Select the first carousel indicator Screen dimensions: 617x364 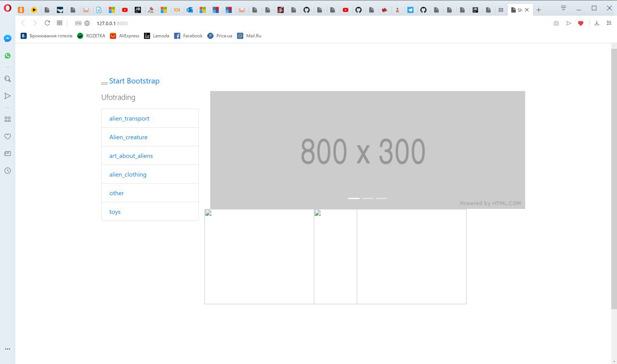coord(354,198)
